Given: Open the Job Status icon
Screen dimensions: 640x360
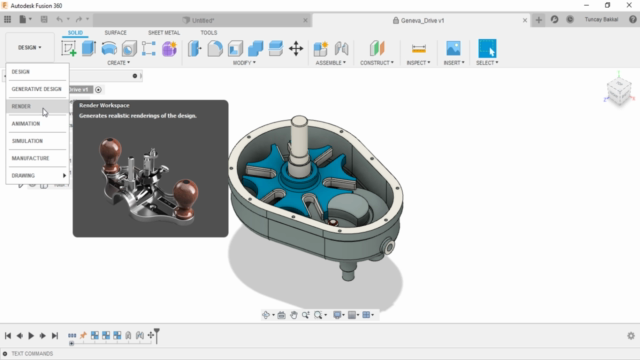Looking at the screenshot, I should coord(570,19).
